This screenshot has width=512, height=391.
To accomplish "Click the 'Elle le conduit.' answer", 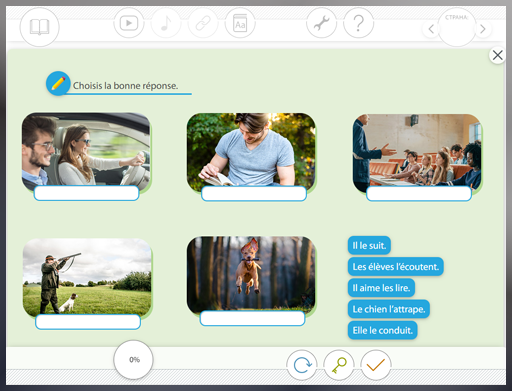I will [382, 330].
